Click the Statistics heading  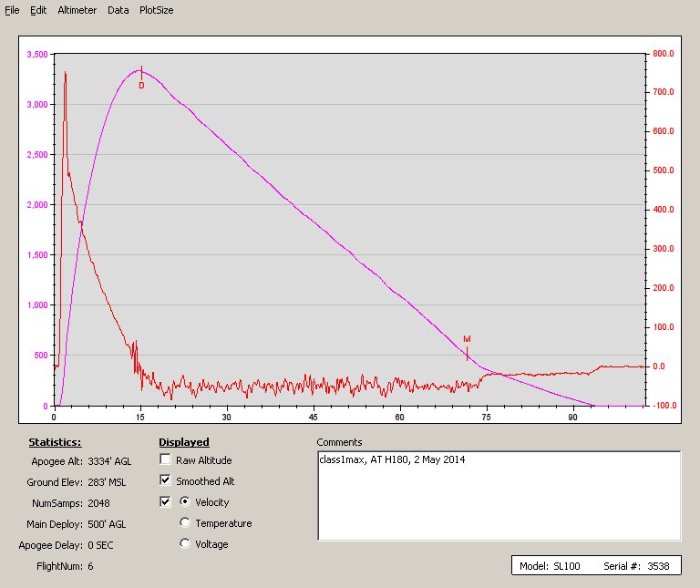pos(55,443)
